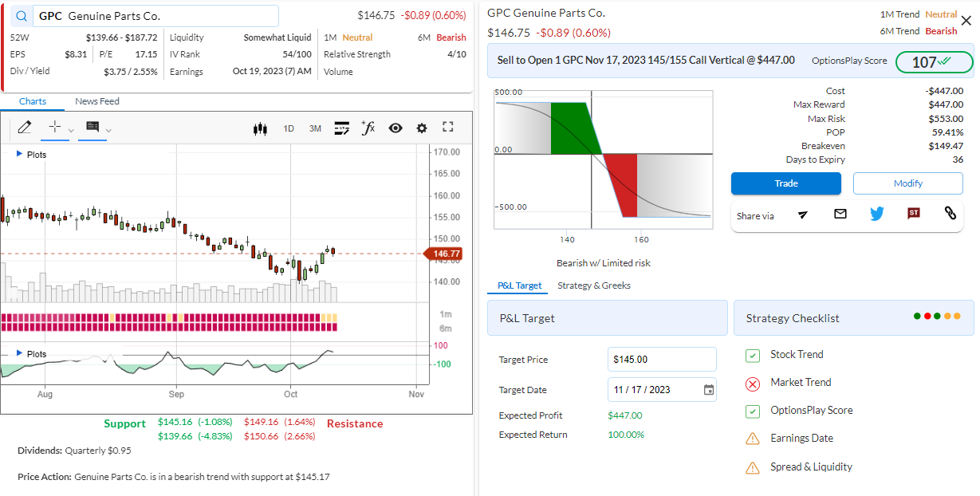The width and height of the screenshot is (980, 496).
Task: Click the OptionsPlay Score 107 badge
Action: 934,61
